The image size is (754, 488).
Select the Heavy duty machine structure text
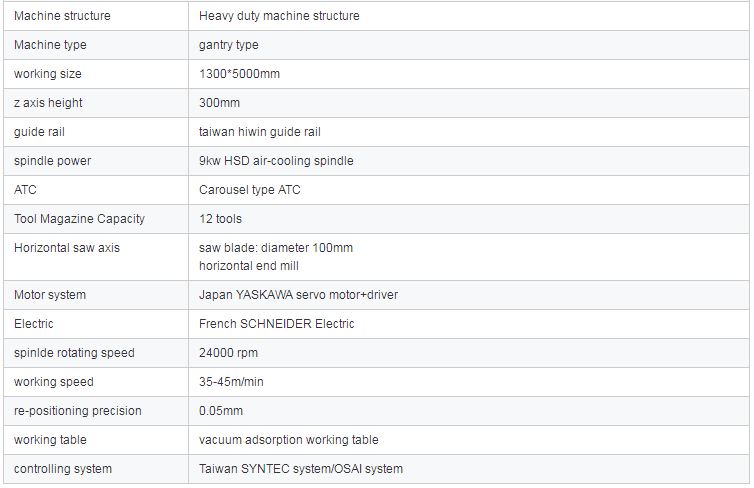279,16
